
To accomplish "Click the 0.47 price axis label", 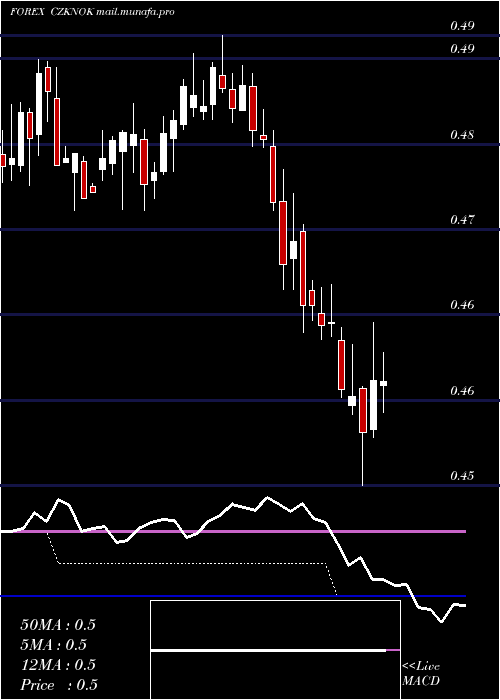I will pyautogui.click(x=462, y=219).
